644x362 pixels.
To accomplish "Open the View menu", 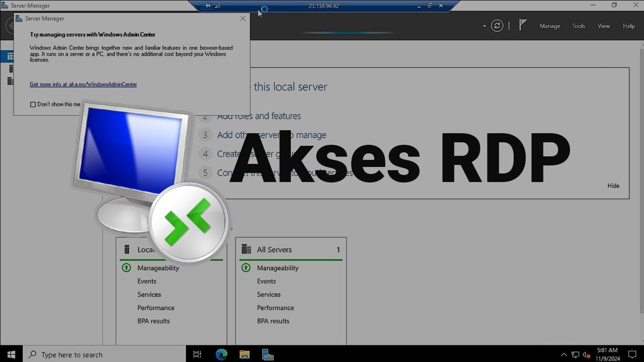I will (x=604, y=26).
